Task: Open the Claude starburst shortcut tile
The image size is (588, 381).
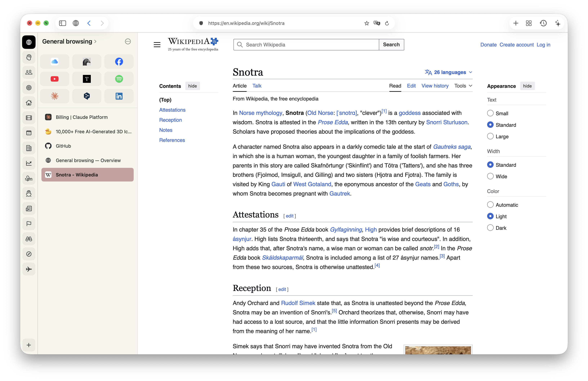Action: (55, 96)
